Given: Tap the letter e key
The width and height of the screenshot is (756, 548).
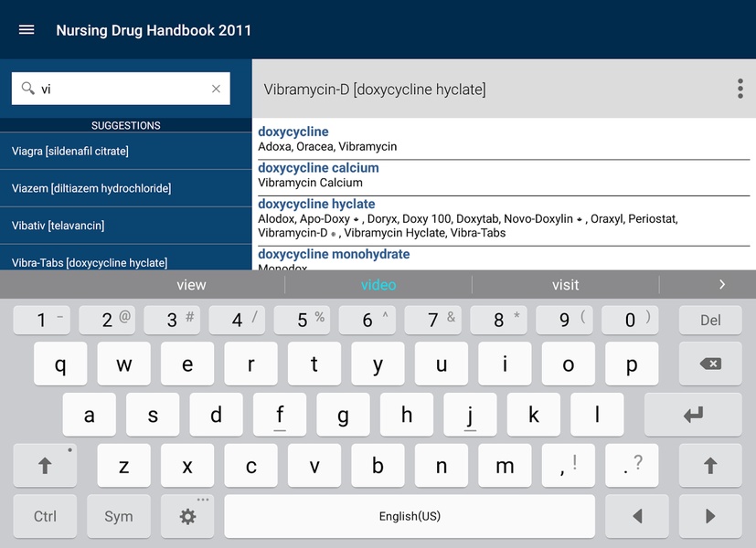Looking at the screenshot, I should [187, 364].
